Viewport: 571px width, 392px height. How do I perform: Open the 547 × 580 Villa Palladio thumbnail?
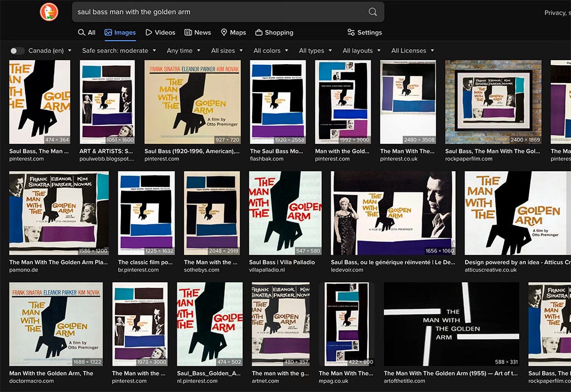point(285,213)
